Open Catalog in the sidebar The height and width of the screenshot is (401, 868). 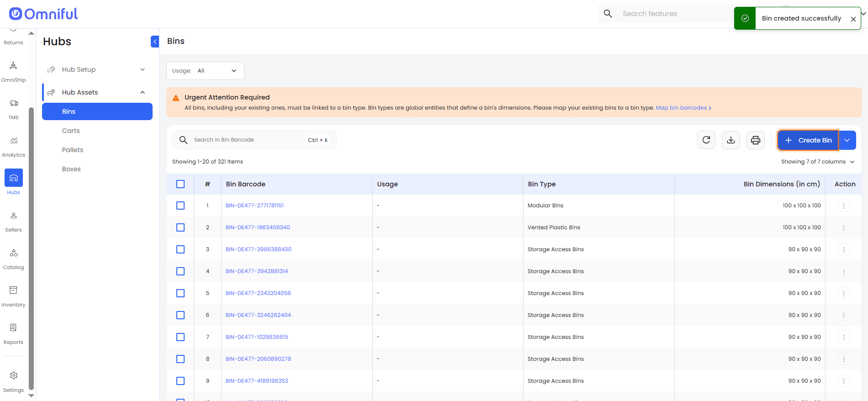[x=13, y=259]
